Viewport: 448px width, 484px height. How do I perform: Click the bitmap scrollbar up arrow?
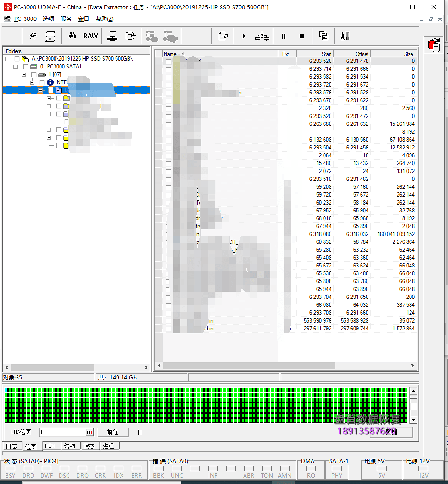click(x=413, y=391)
